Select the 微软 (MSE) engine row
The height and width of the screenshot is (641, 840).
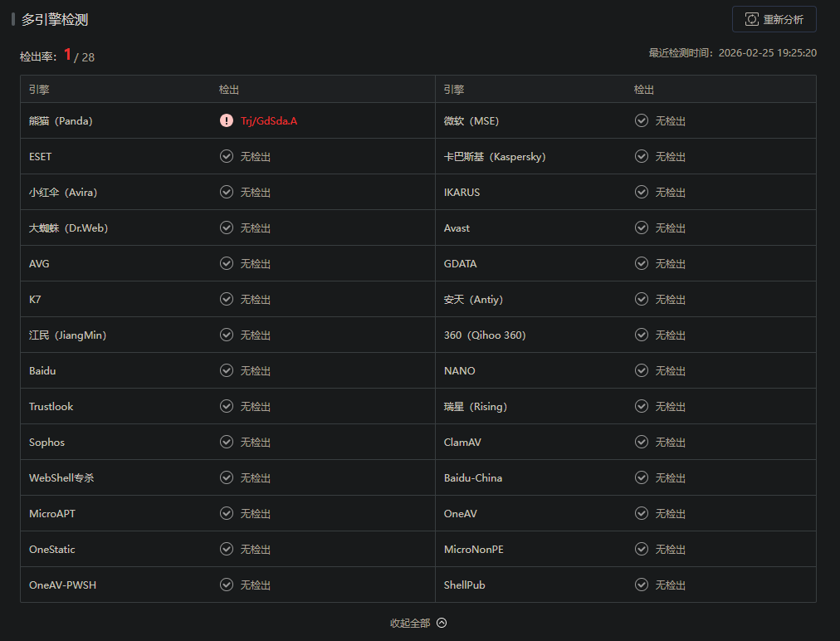point(626,120)
